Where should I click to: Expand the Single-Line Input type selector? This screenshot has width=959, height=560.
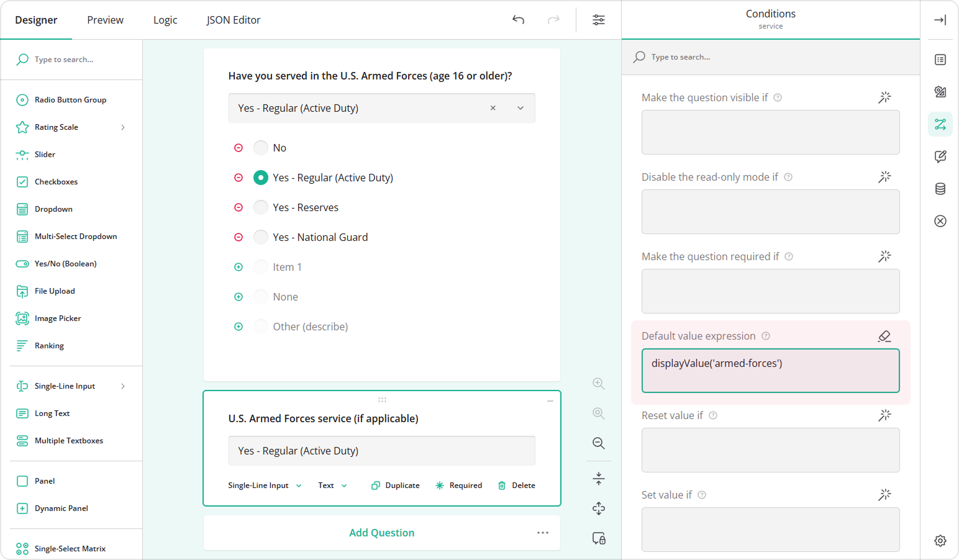click(x=265, y=485)
